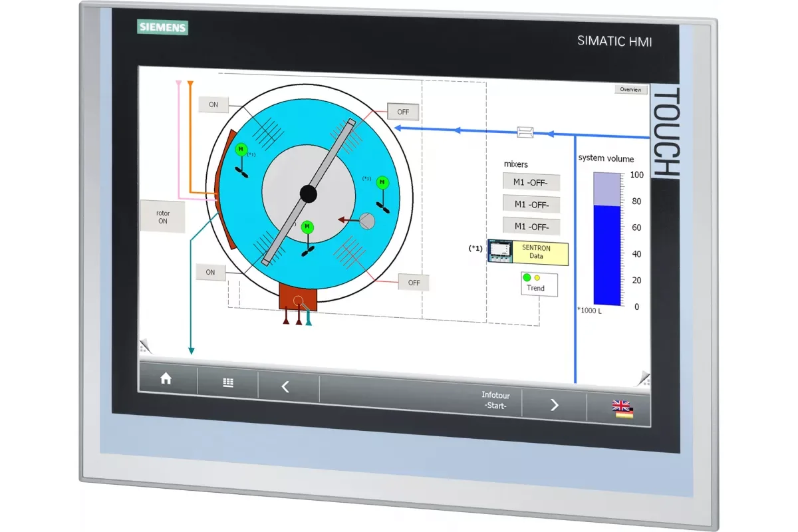The image size is (798, 532).
Task: Click the '*1000 L' unit label
Action: [x=589, y=311]
